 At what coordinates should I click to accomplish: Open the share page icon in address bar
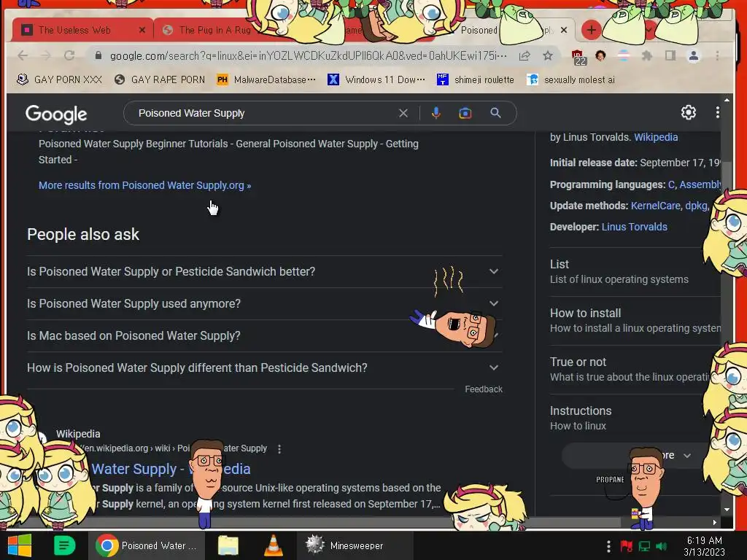click(525, 55)
